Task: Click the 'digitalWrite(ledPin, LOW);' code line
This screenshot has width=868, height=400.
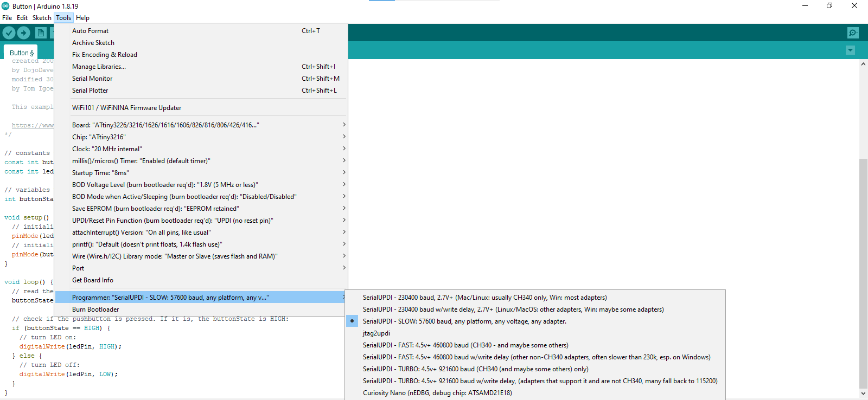Action: coord(68,374)
